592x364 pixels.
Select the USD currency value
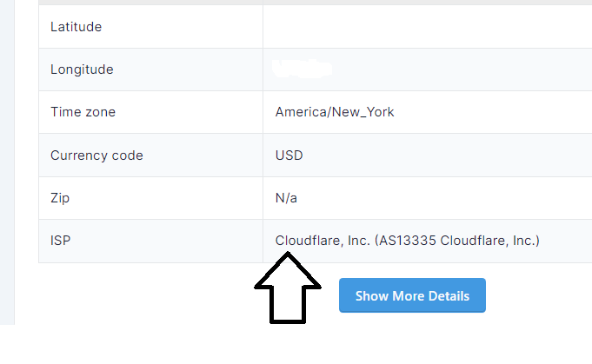coord(289,156)
